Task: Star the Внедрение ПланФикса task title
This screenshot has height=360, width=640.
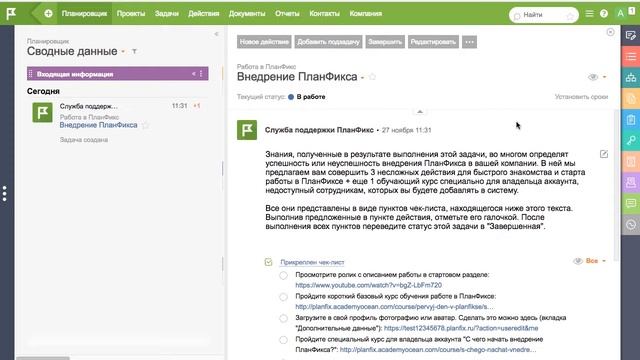Action: [x=372, y=77]
